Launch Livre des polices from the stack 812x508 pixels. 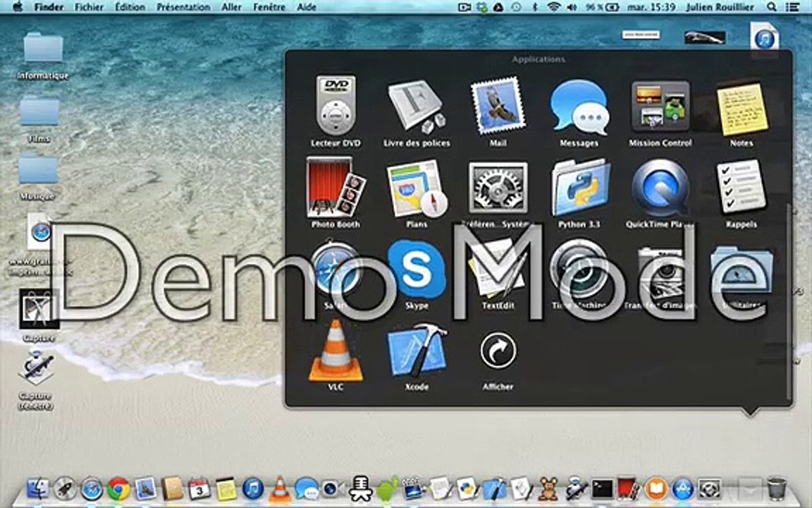point(417,107)
